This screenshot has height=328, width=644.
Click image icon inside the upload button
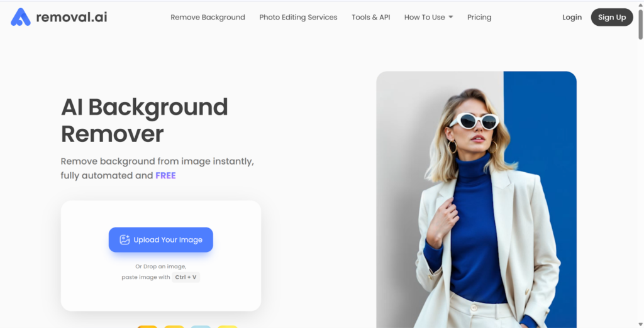[125, 239]
